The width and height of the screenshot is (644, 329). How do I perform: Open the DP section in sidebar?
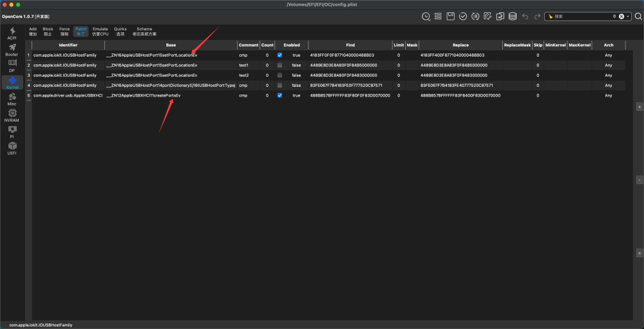[x=12, y=66]
